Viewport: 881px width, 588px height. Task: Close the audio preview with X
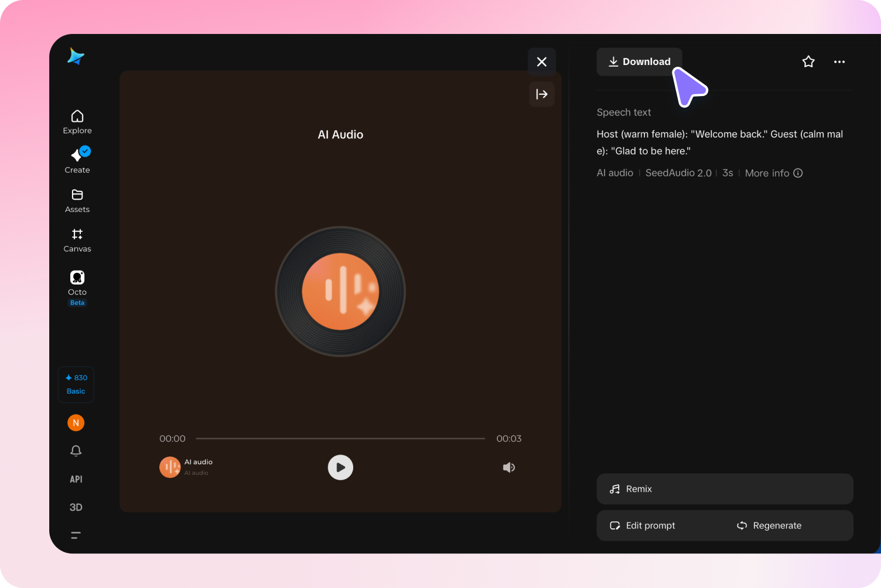pos(542,61)
